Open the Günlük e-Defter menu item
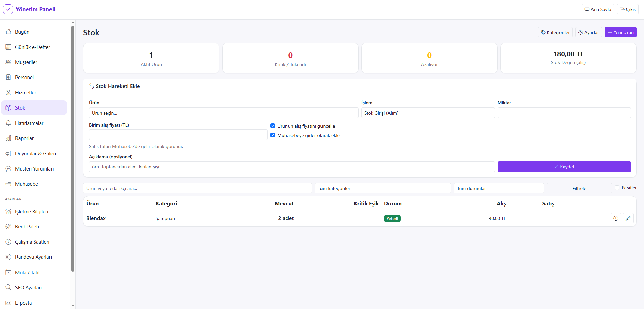Screen dimensions: 644x309 [34, 47]
